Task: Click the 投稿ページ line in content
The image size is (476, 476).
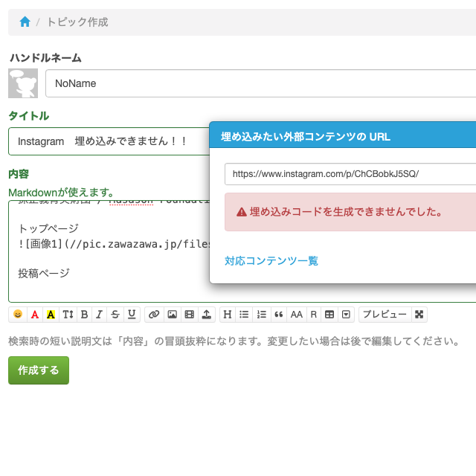Action: (44, 273)
